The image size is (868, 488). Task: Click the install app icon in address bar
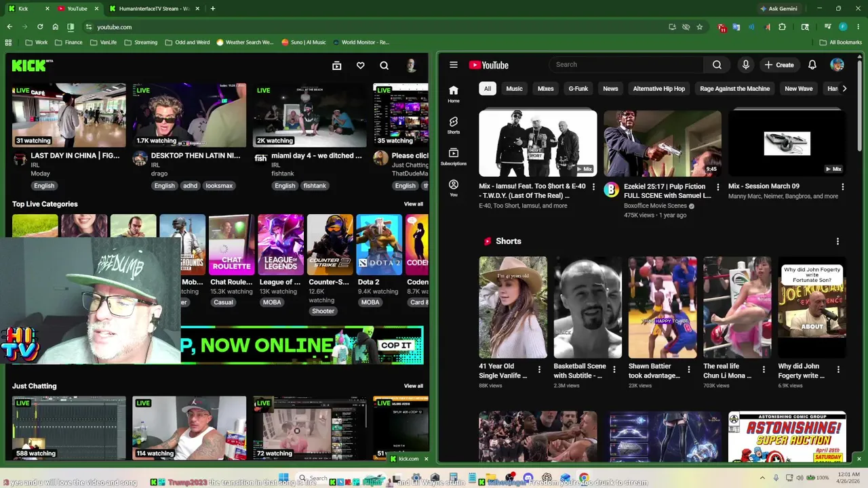tap(672, 27)
